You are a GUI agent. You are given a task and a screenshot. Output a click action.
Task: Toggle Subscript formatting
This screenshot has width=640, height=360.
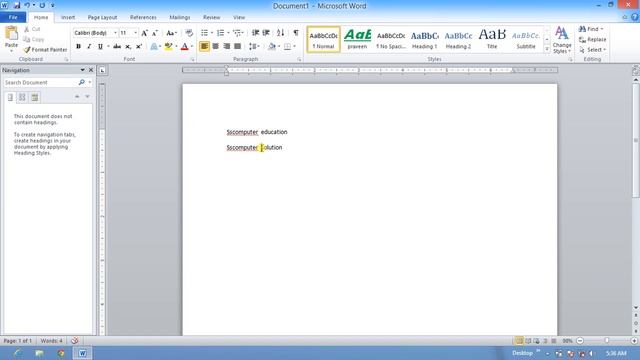pyautogui.click(x=128, y=47)
